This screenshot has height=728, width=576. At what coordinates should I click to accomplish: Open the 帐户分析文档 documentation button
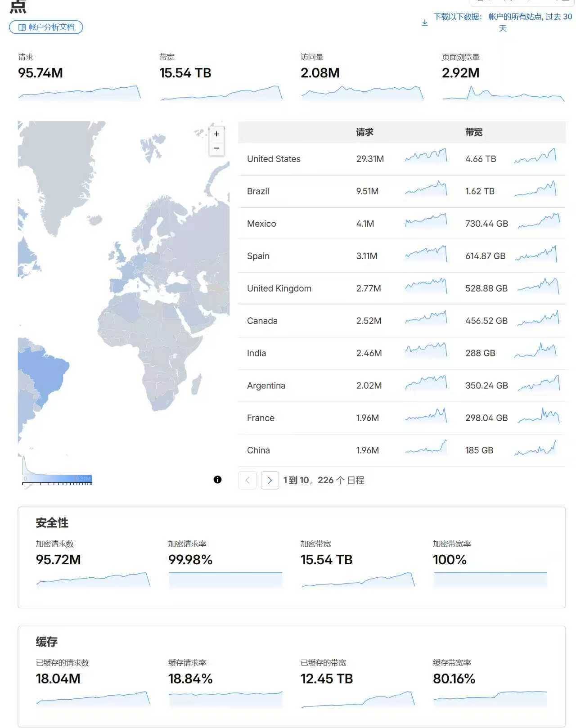(x=46, y=27)
